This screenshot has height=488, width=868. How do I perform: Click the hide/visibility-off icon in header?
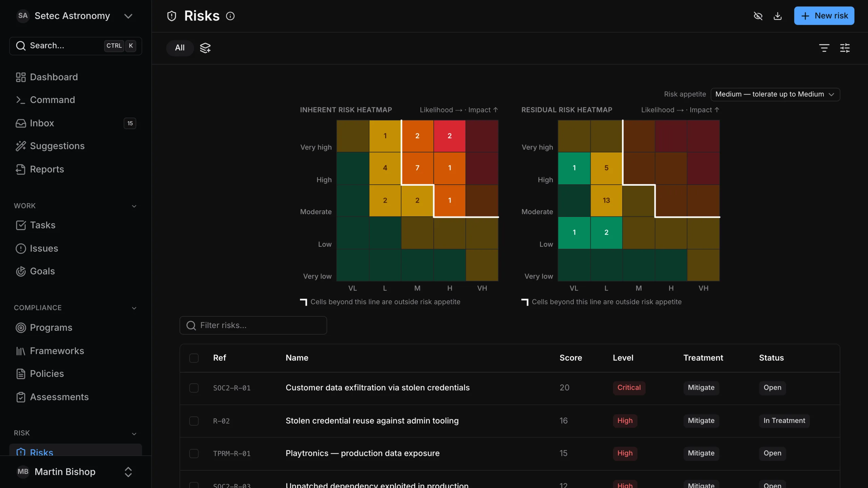[758, 16]
